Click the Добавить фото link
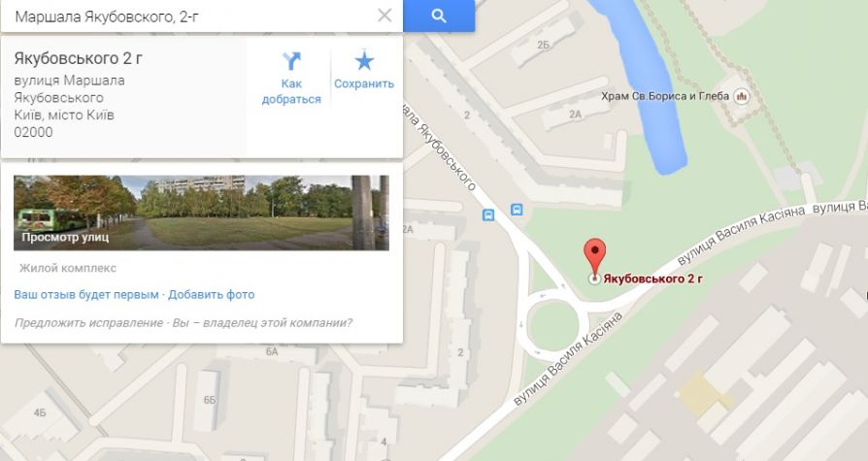868x461 pixels. coord(212,294)
